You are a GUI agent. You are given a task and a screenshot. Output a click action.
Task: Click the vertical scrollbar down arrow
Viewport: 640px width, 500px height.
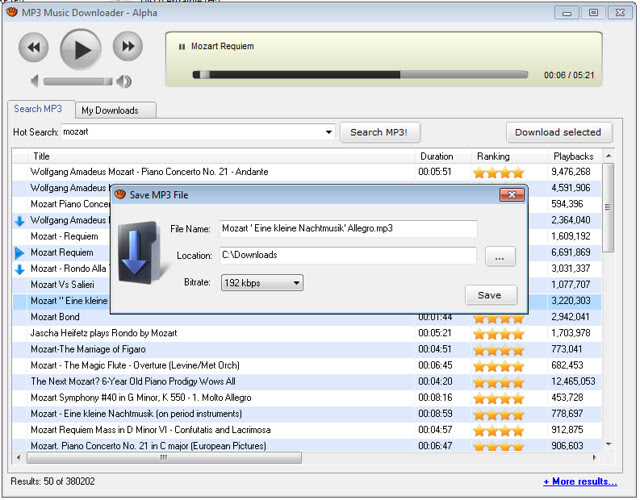pos(609,444)
